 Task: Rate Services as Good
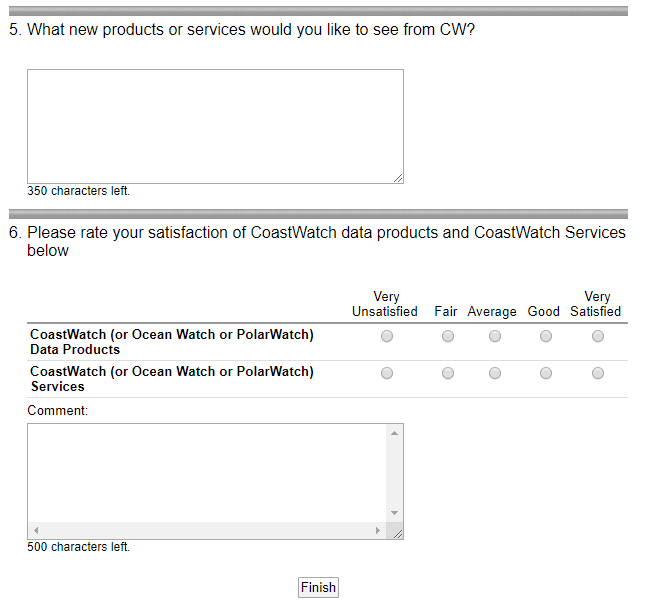[x=546, y=373]
